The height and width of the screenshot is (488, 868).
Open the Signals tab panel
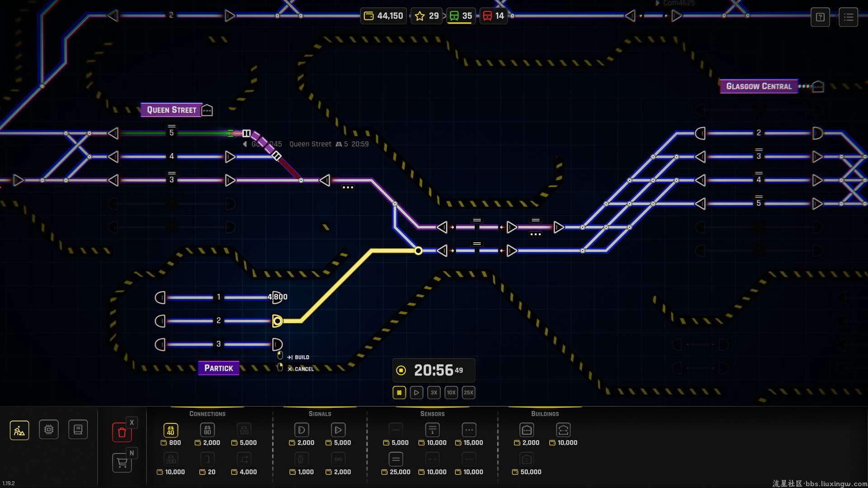click(320, 413)
